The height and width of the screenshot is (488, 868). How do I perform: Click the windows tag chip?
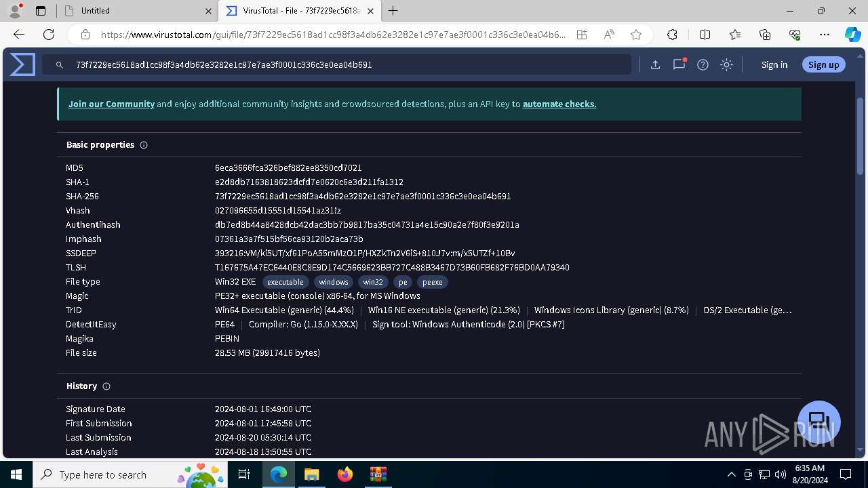[x=334, y=282]
